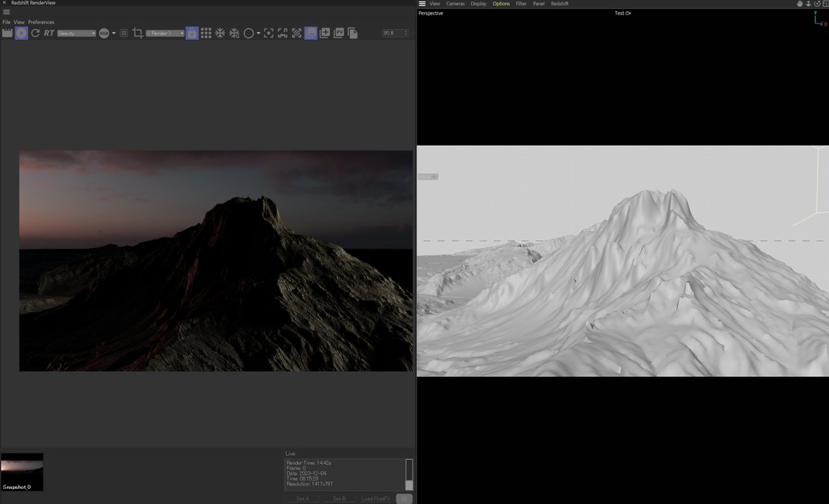Click the Perspective viewport label

[x=431, y=13]
